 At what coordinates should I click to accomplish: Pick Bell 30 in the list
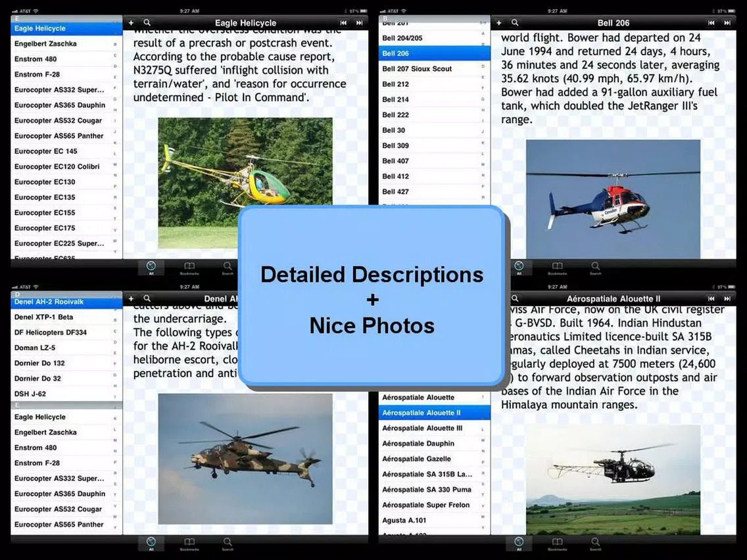tap(434, 130)
